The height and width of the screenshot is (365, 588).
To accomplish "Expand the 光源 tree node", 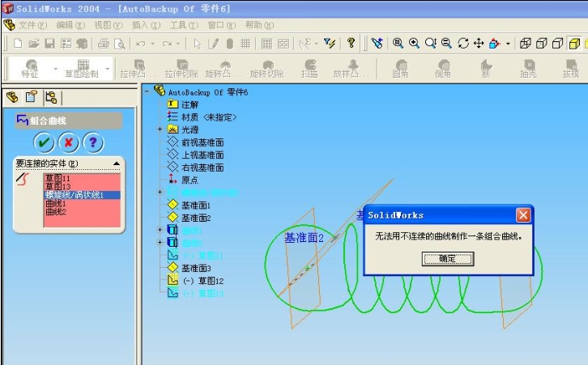I will [x=160, y=129].
